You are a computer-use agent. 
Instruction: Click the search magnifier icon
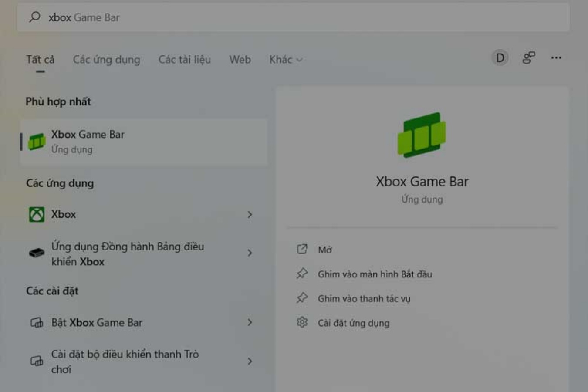[x=35, y=17]
